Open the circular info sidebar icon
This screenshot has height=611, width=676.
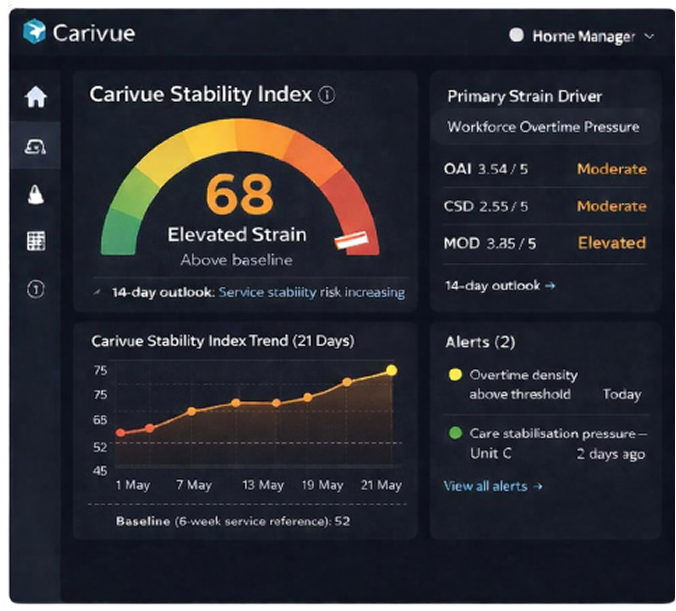point(36,289)
